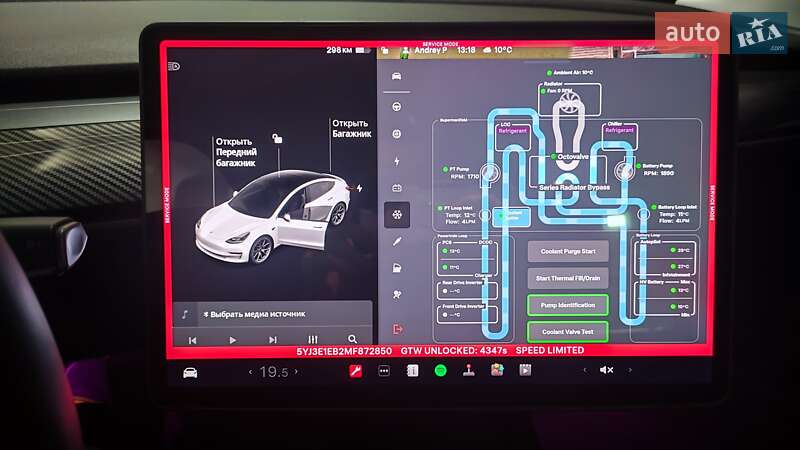
Task: Tap the Battery Pump graphic
Action: click(623, 171)
